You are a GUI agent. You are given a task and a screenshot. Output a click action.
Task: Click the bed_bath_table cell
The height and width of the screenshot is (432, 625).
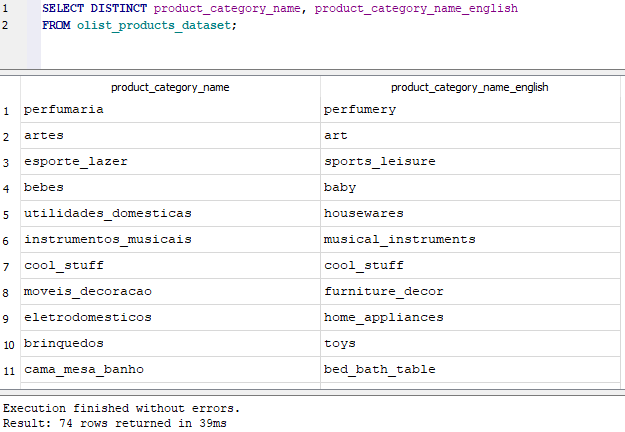coord(470,370)
